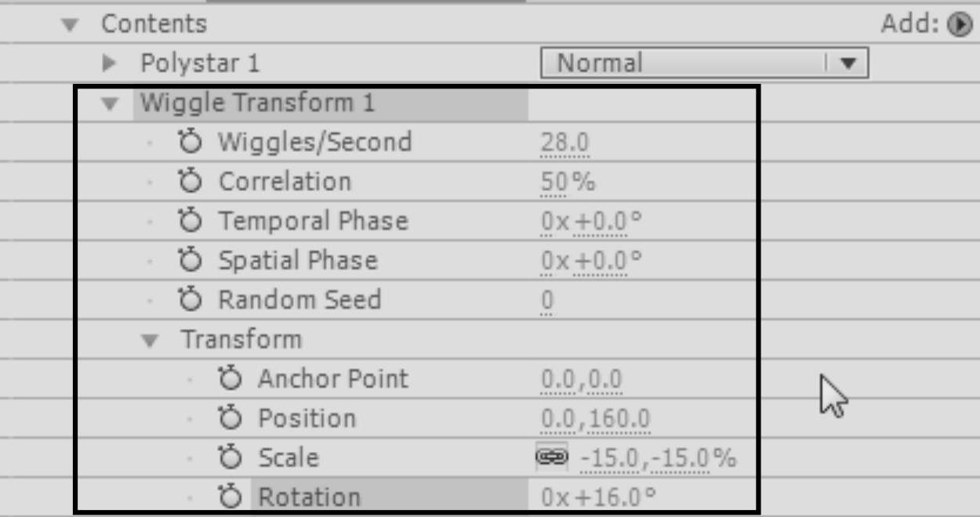Toggle the Random Seed stopwatch
This screenshot has width=980, height=517.
click(x=190, y=300)
